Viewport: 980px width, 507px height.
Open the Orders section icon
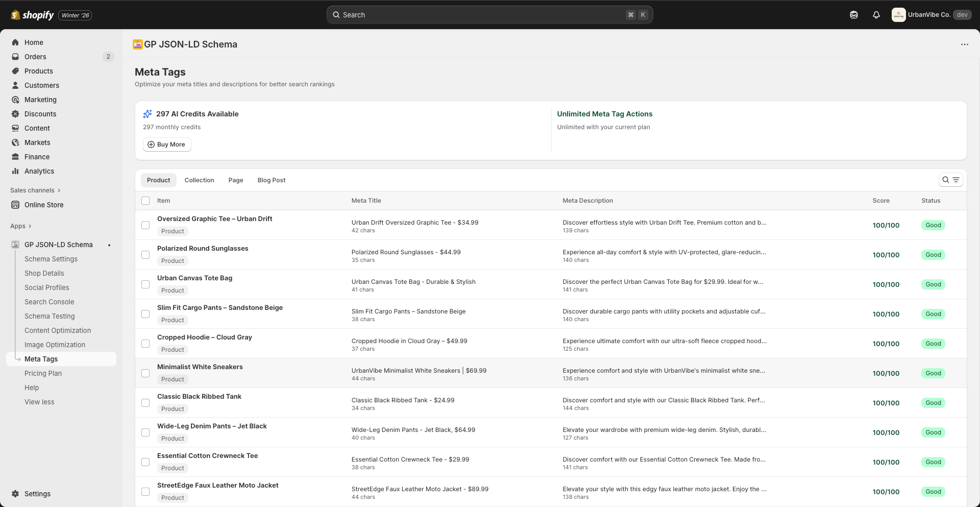[15, 57]
